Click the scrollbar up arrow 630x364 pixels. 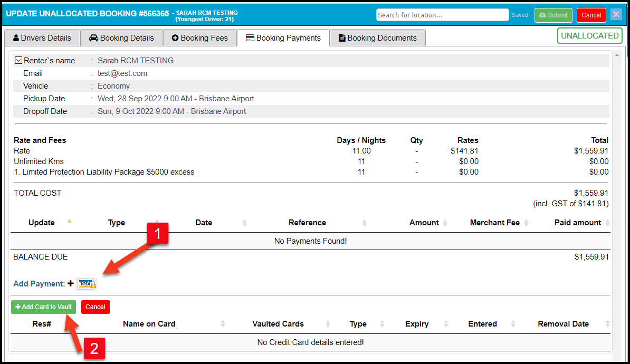pyautogui.click(x=617, y=55)
